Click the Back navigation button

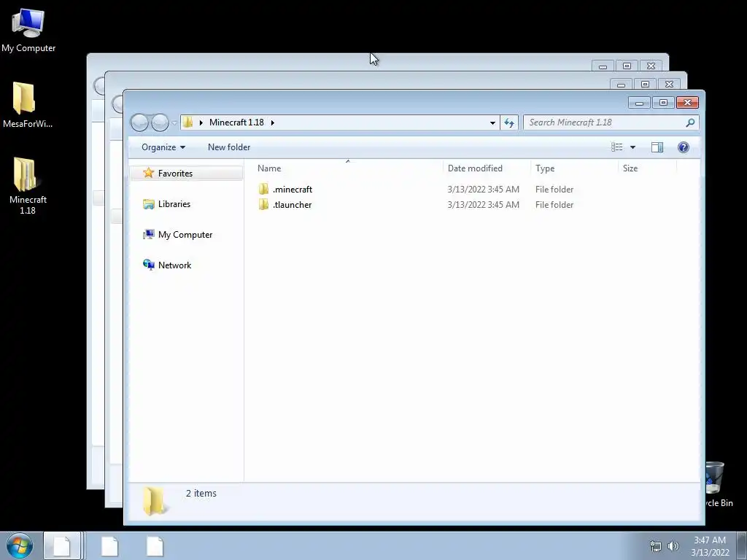tap(139, 122)
